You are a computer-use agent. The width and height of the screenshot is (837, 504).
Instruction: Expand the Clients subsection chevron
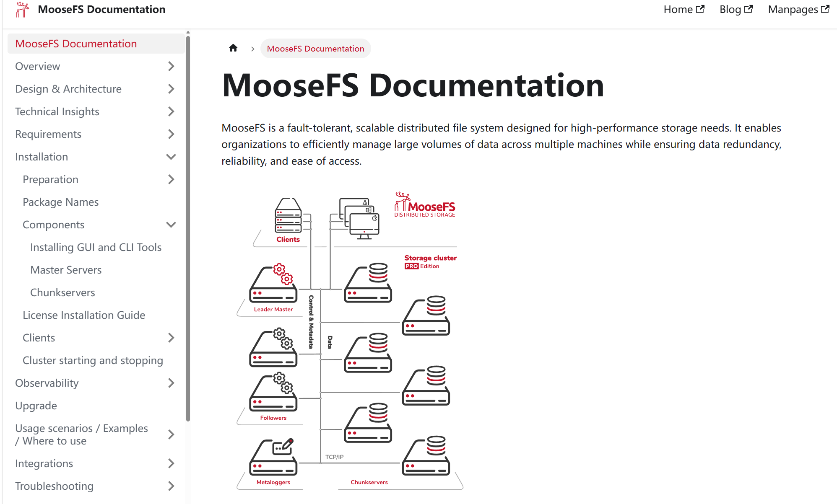click(x=171, y=338)
